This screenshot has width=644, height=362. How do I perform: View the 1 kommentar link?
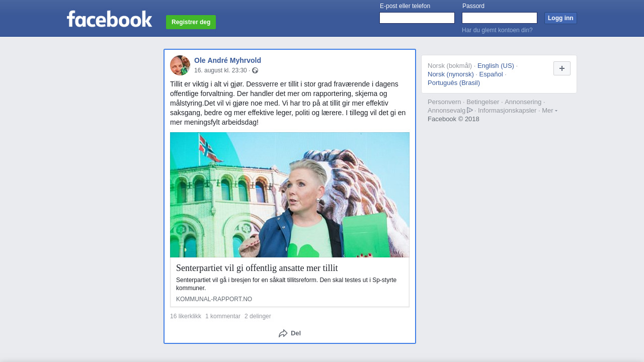pos(223,316)
